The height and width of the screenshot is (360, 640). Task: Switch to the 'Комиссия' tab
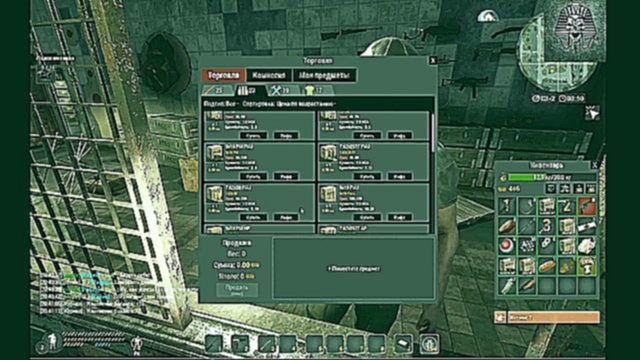pos(269,75)
